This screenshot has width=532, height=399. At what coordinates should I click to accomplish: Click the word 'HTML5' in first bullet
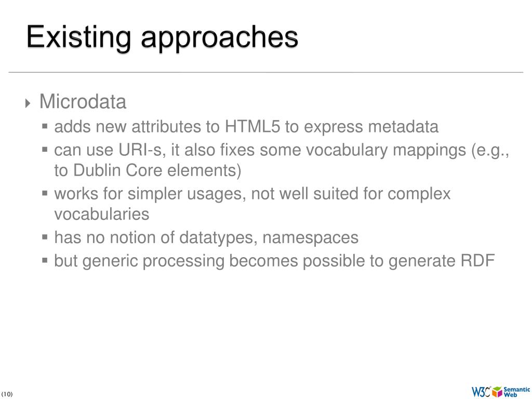coord(252,127)
